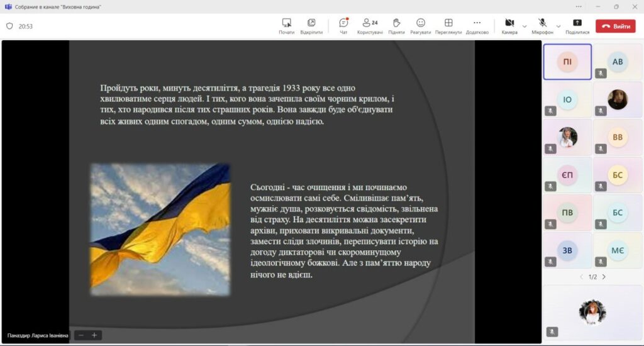Go to previous page of participant tiles

[581, 277]
